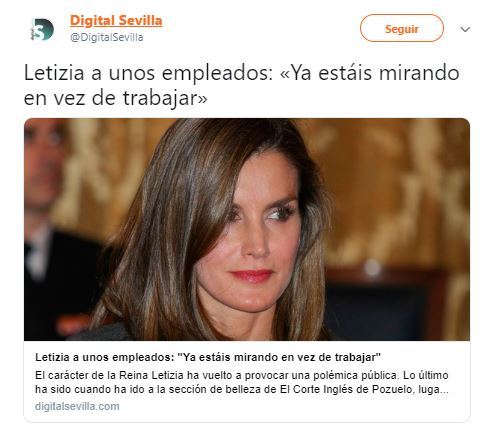Open the bold card headline about Letizia
The height and width of the screenshot is (426, 487).
[x=208, y=357]
